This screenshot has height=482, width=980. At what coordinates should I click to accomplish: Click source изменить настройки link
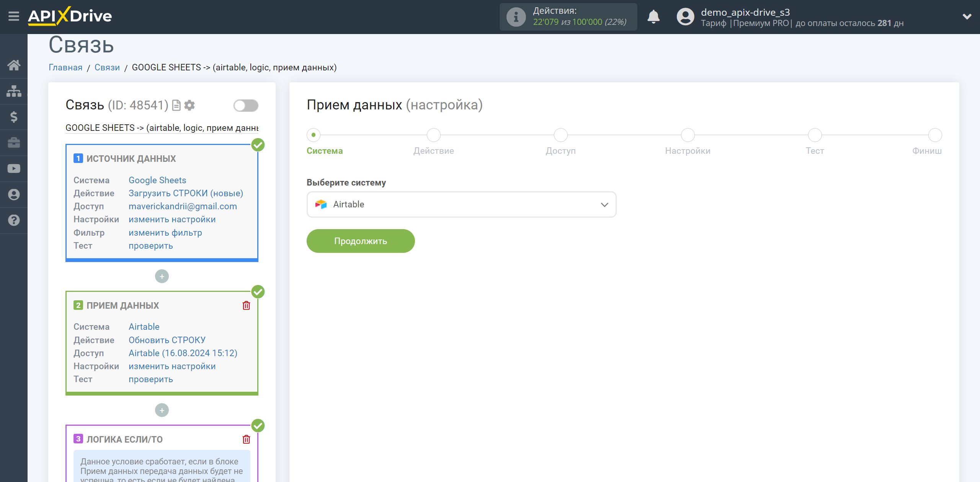172,219
